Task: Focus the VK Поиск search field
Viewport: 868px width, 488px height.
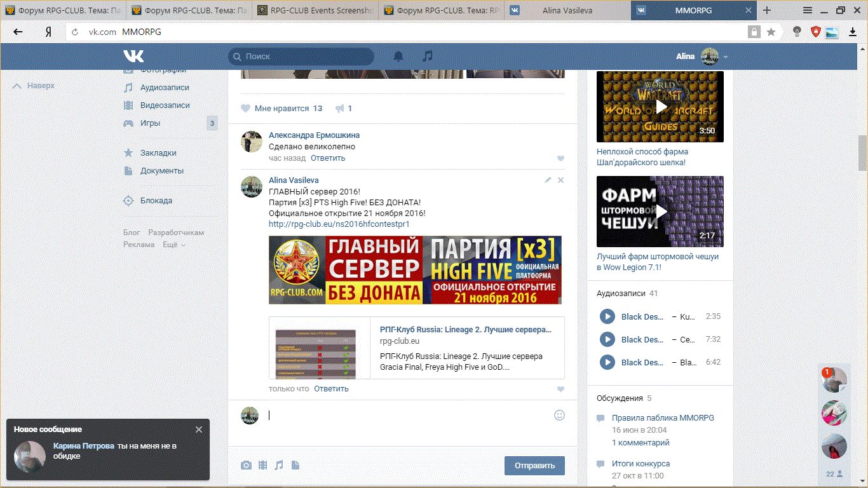Action: pyautogui.click(x=301, y=57)
